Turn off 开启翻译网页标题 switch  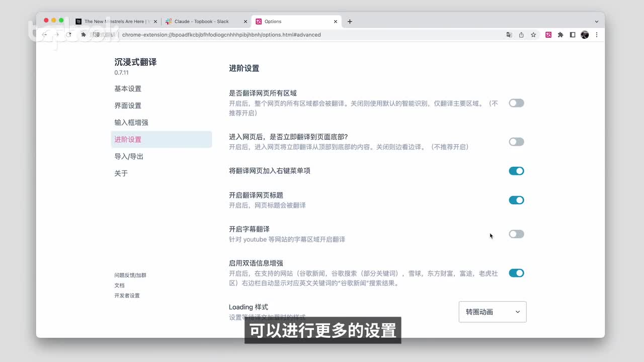[x=516, y=200]
